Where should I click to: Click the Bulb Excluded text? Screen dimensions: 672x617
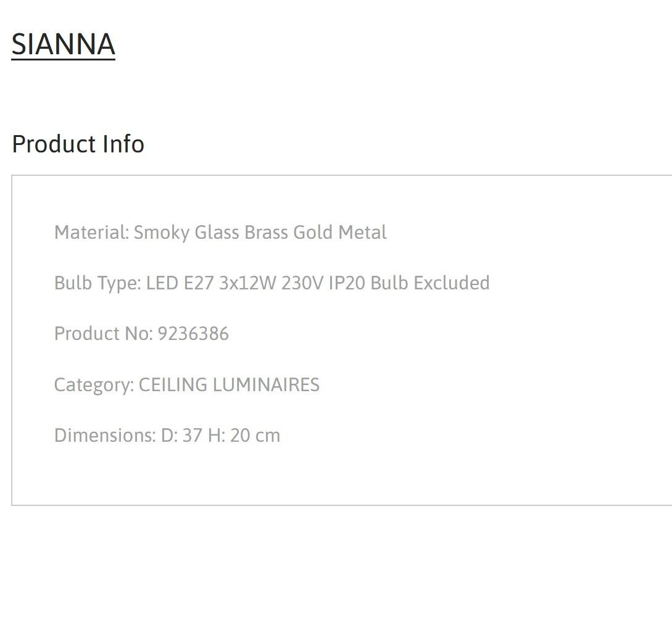430,283
